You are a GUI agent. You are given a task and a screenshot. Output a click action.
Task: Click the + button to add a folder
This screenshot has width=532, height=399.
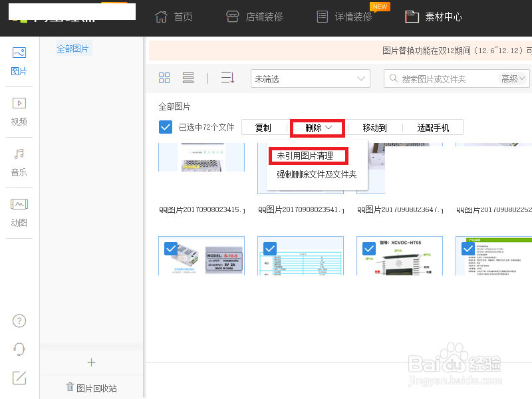tap(91, 362)
